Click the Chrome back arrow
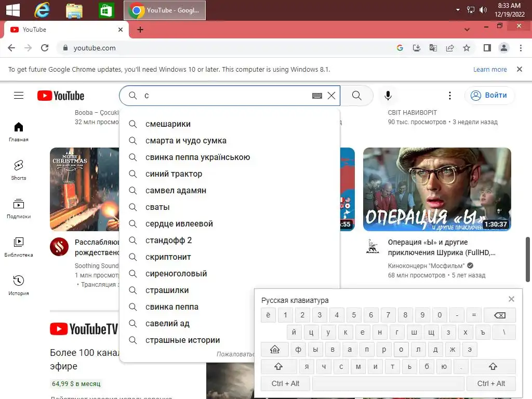This screenshot has height=399, width=532. [x=11, y=48]
